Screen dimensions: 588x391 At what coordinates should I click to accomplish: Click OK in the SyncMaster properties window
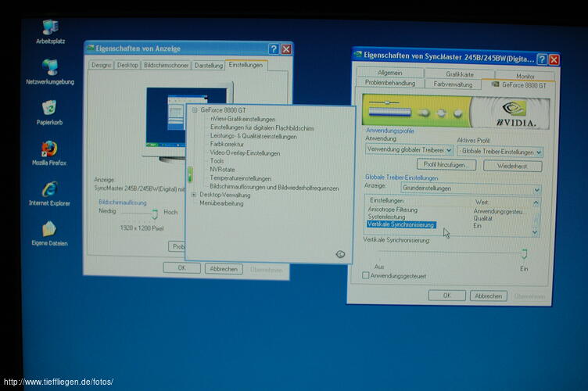pos(446,296)
